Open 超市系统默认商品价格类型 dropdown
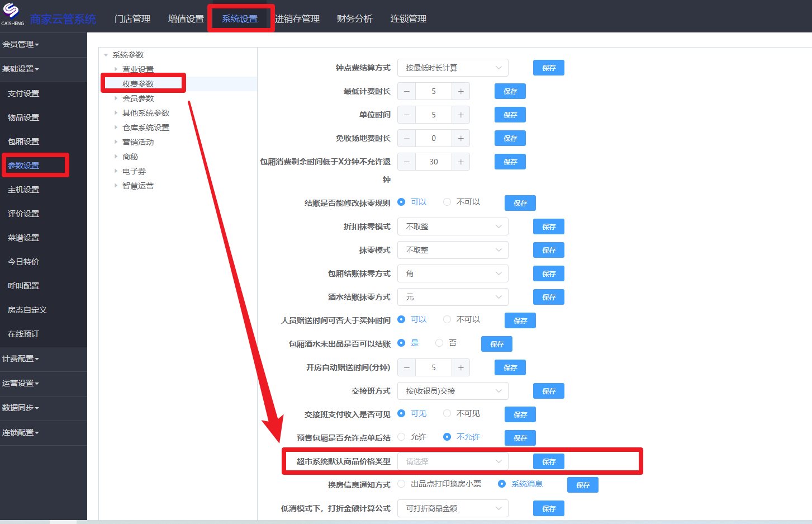Screen dimensions: 812x524 tap(453, 461)
